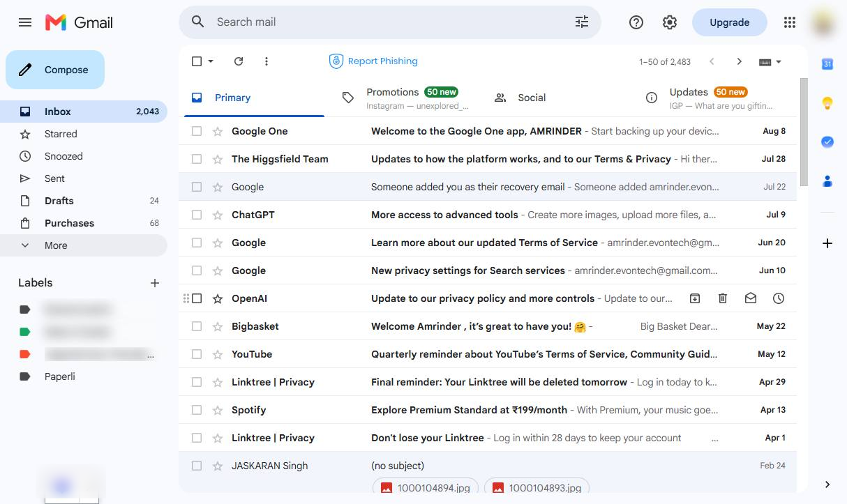Refresh the inbox
Viewport: 847px width, 504px height.
pos(239,61)
